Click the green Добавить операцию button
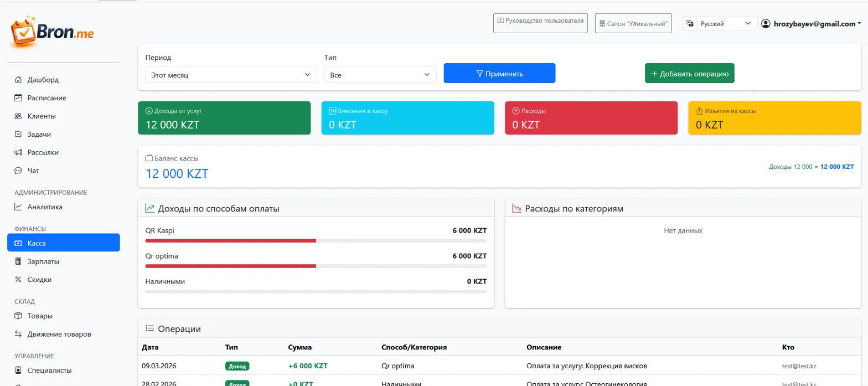Image resolution: width=868 pixels, height=386 pixels. coord(689,74)
